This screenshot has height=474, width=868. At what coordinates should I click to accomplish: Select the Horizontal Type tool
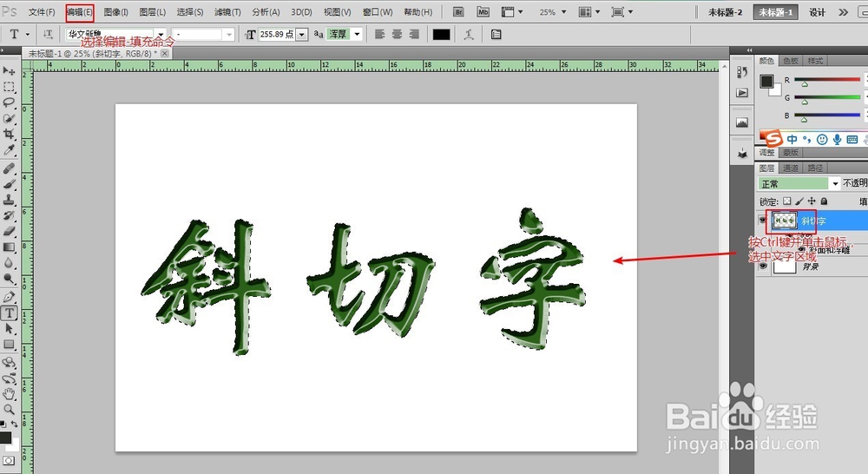[x=9, y=313]
